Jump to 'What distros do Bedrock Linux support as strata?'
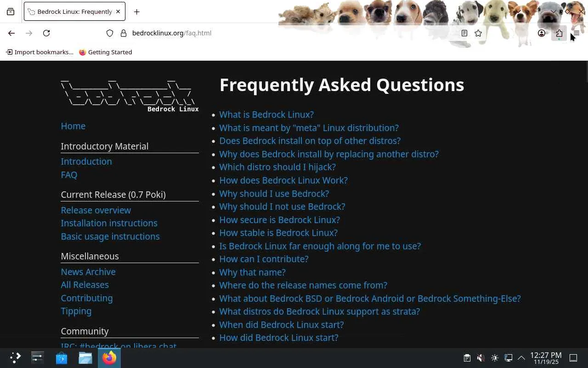The width and height of the screenshot is (588, 368). tap(319, 311)
